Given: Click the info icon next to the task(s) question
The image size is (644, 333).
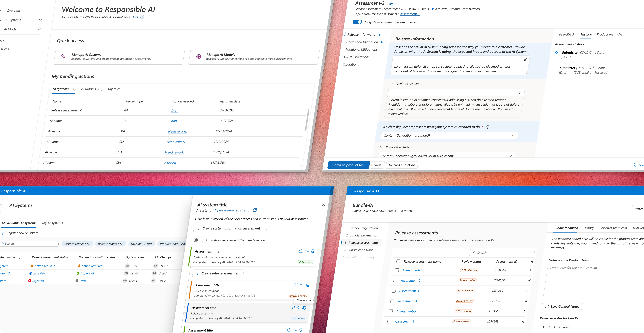Looking at the screenshot, I should (487, 127).
